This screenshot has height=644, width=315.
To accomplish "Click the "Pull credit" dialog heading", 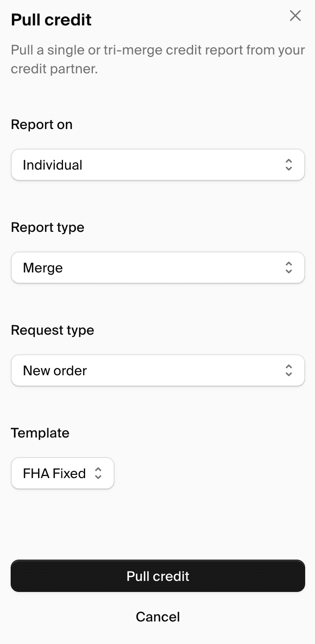I will (x=51, y=20).
